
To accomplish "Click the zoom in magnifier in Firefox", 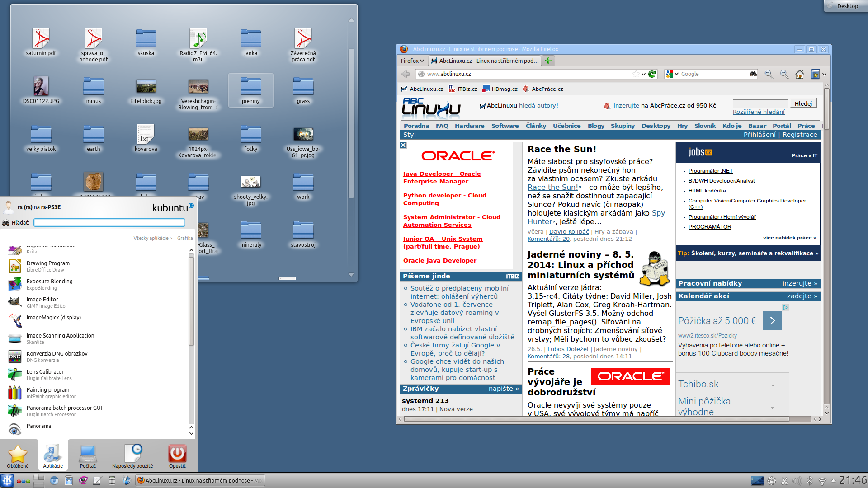I will pos(784,74).
